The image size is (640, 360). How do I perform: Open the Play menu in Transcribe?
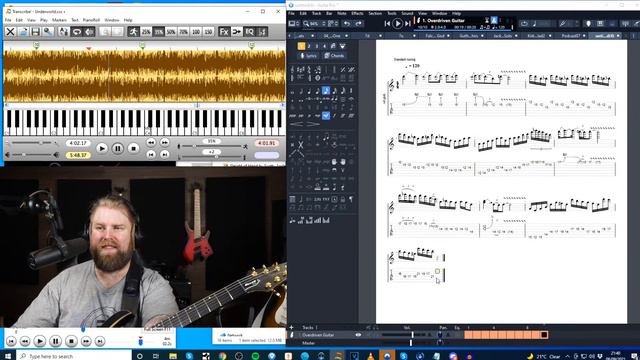coord(44,20)
